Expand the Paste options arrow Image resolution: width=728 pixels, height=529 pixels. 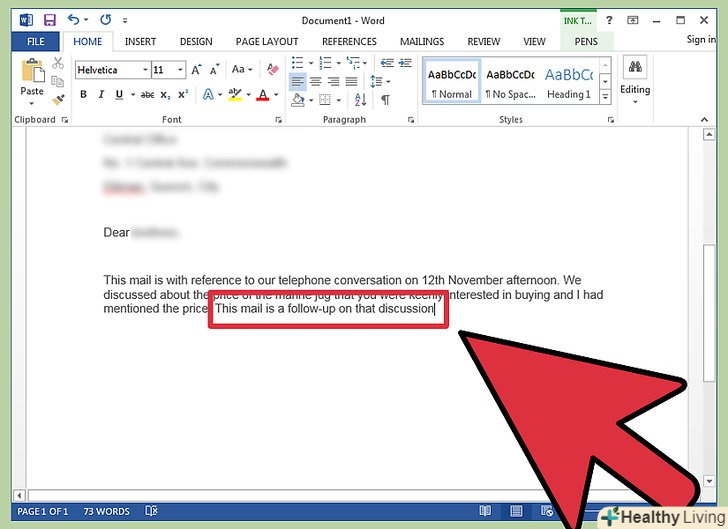point(32,103)
